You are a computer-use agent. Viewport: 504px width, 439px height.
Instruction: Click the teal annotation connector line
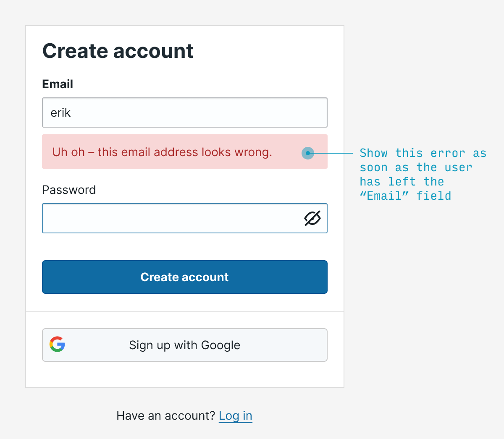tap(334, 153)
